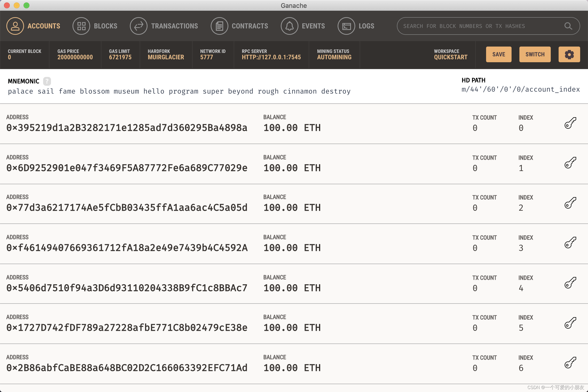Show private key for account index 1
The height and width of the screenshot is (392, 588).
click(x=570, y=163)
